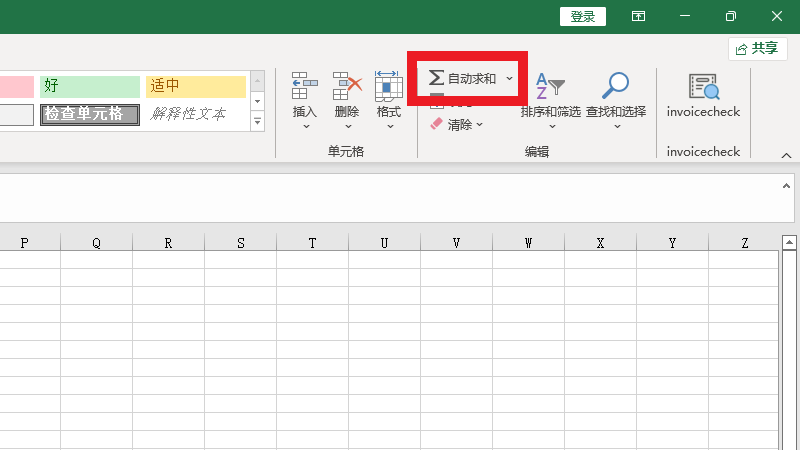Apply the green 好 cell style
The image size is (800, 450).
(x=90, y=87)
